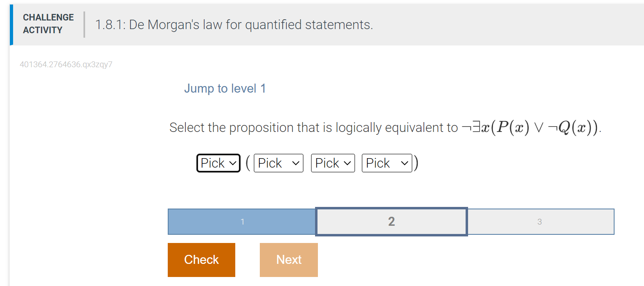Image resolution: width=644 pixels, height=286 pixels.
Task: Click the activity title "1.8.1: De Morgan's law"
Action: pos(234,25)
